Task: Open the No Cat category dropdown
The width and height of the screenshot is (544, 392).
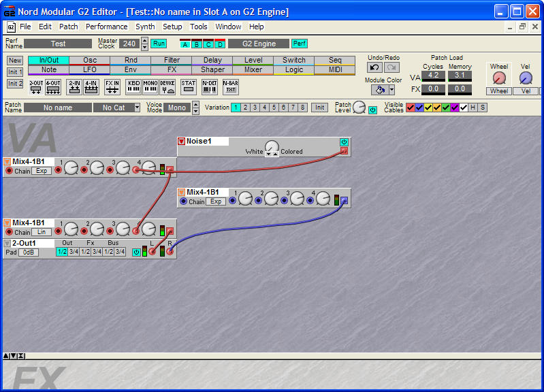Action: click(x=138, y=108)
